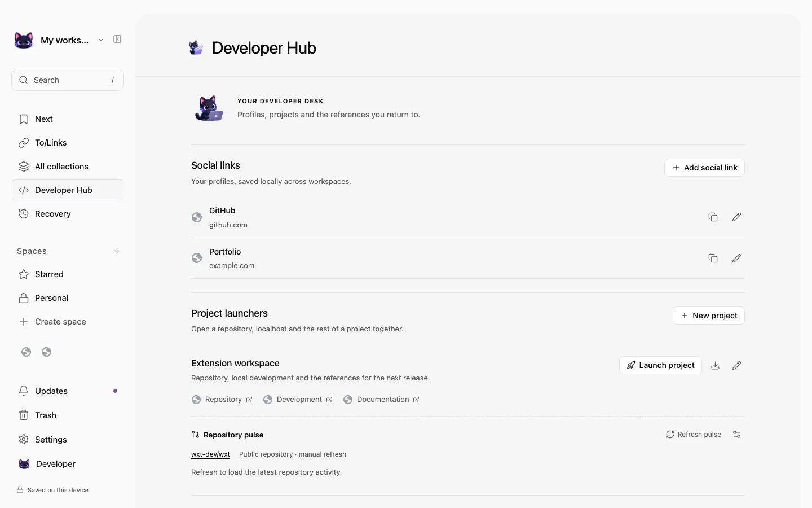Add a new space with plus icon
Viewport: 812px width, 508px height.
tap(117, 251)
